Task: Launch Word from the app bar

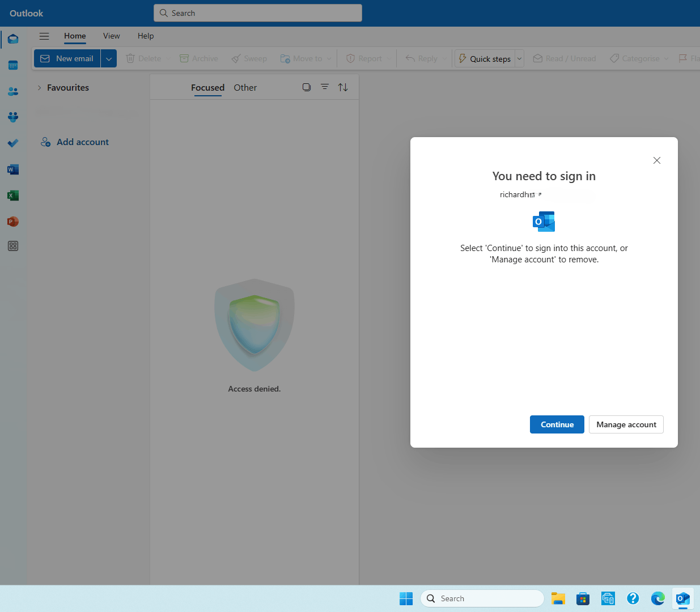Action: coord(12,169)
